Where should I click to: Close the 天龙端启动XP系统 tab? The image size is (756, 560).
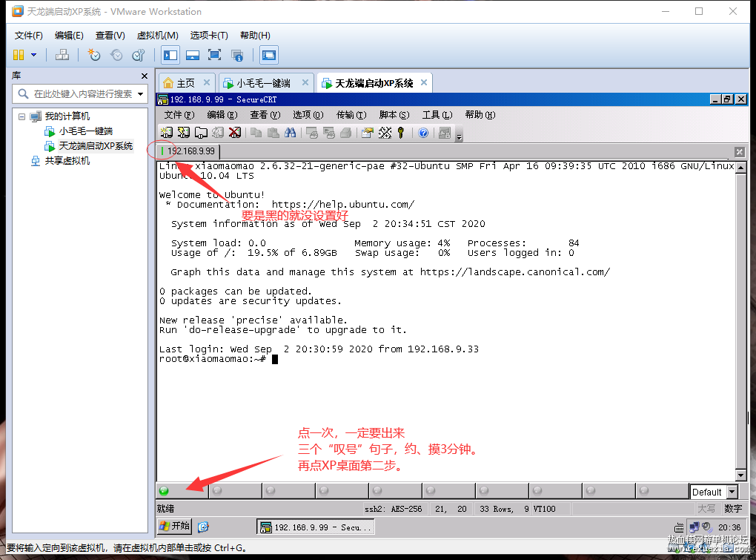pos(424,82)
